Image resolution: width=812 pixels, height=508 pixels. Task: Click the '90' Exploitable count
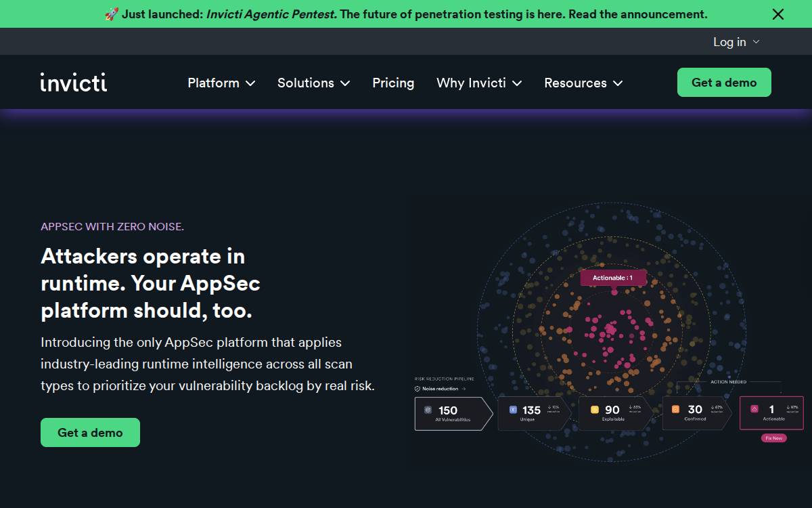[x=612, y=410]
